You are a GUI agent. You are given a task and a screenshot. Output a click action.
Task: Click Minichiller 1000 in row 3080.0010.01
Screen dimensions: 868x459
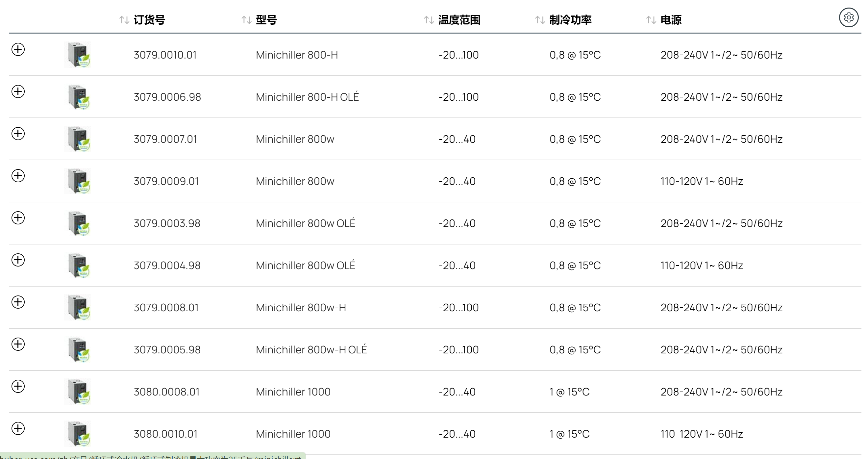293,434
